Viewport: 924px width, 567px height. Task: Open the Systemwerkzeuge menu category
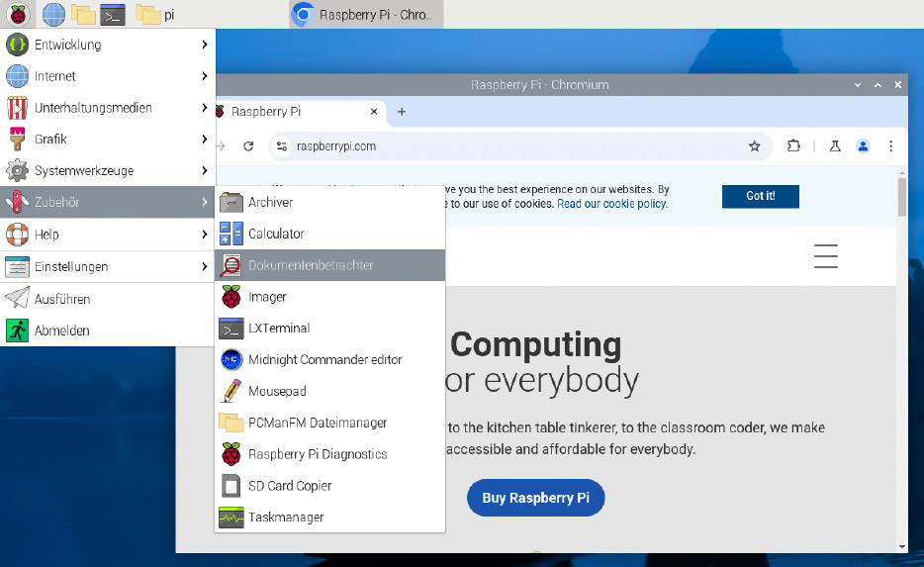(x=107, y=171)
